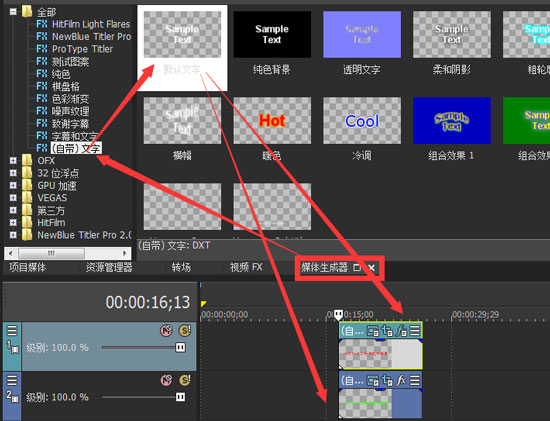
Task: Collapse the 全部 folder tree
Action: pyautogui.click(x=13, y=12)
